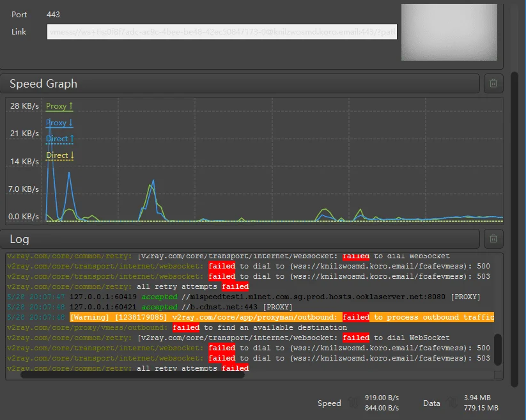Collapse the Speed Graph section header
Screen dimensions: 526x420
[x=240, y=84]
